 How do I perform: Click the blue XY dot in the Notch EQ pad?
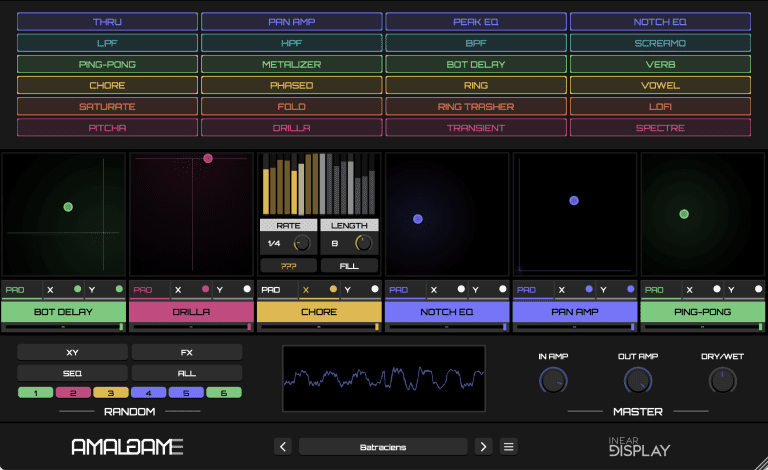coord(418,219)
